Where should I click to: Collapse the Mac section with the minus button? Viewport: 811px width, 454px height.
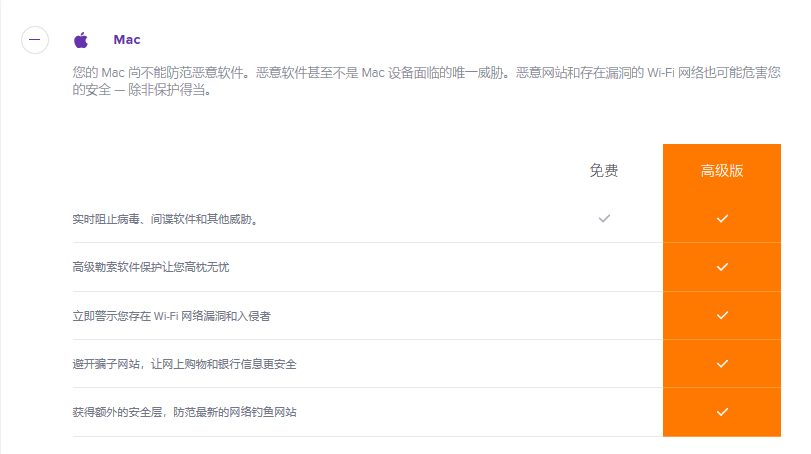(35, 40)
